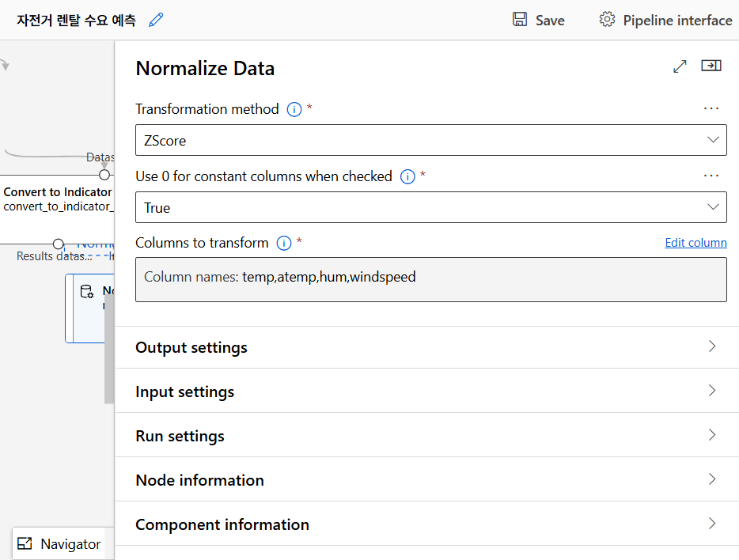Show info for constant columns option
Viewport: 739px width, 560px height.
[x=407, y=177]
